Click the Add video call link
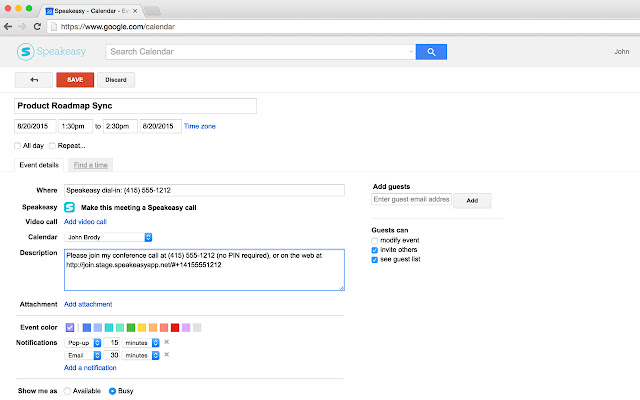The image size is (640, 400). (85, 222)
